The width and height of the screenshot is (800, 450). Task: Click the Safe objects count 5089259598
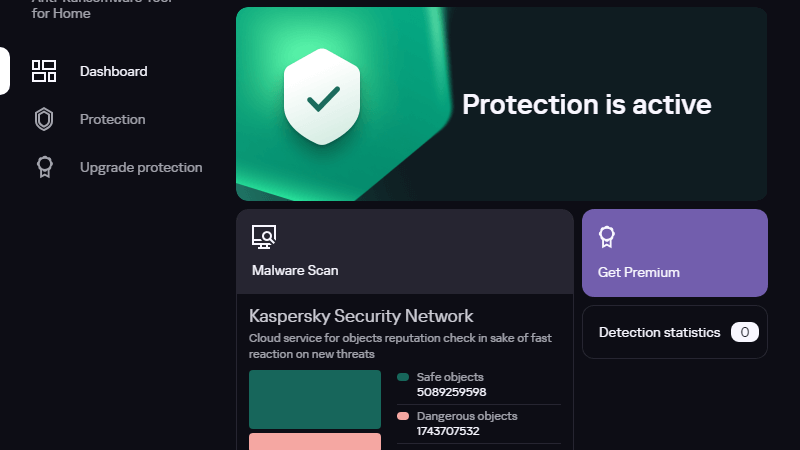(x=451, y=392)
